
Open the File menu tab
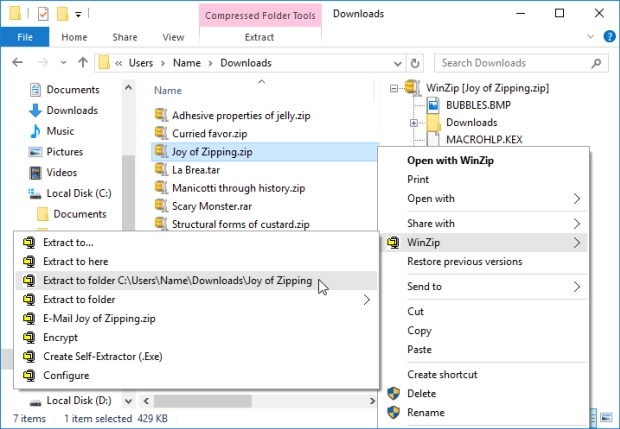tap(25, 37)
